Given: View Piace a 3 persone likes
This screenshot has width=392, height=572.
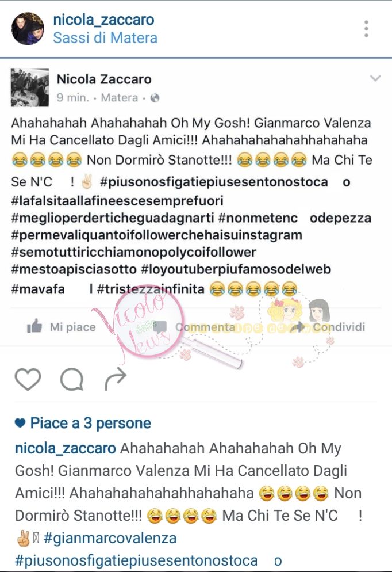Looking at the screenshot, I should (90, 423).
